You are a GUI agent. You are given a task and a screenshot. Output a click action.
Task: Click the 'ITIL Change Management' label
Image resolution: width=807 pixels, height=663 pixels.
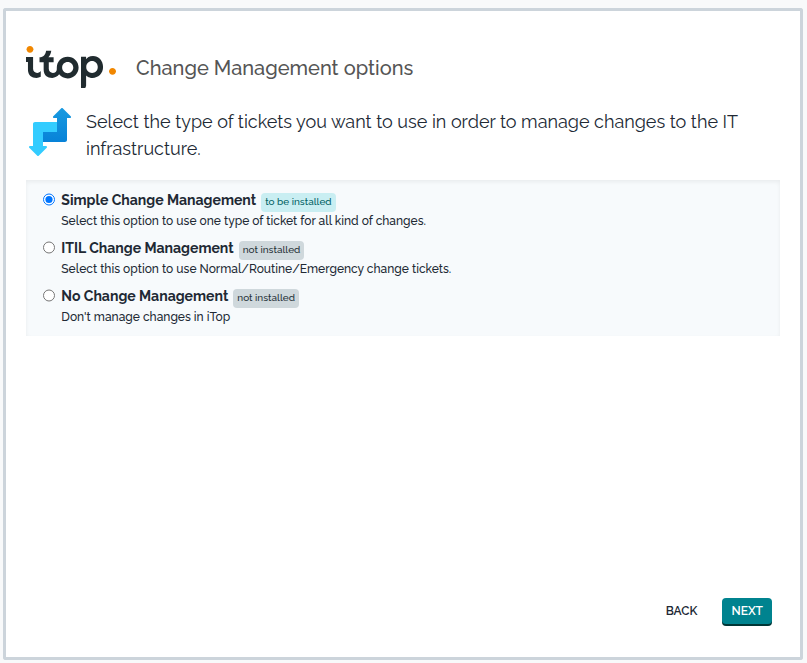pos(147,248)
